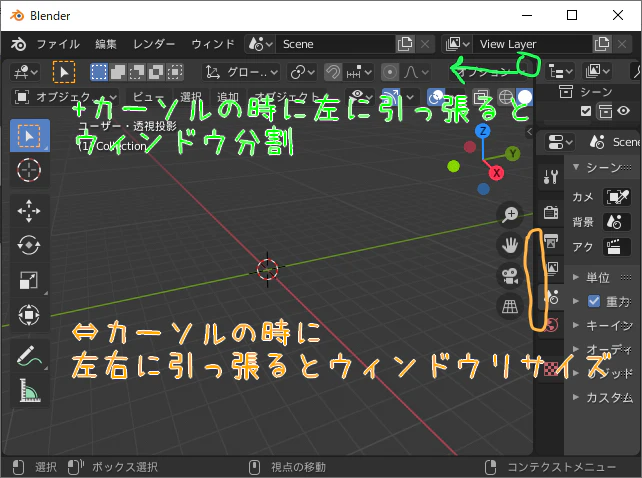Viewport: 642px width, 478px height.
Task: Add new view layer with copy icon
Action: point(602,44)
